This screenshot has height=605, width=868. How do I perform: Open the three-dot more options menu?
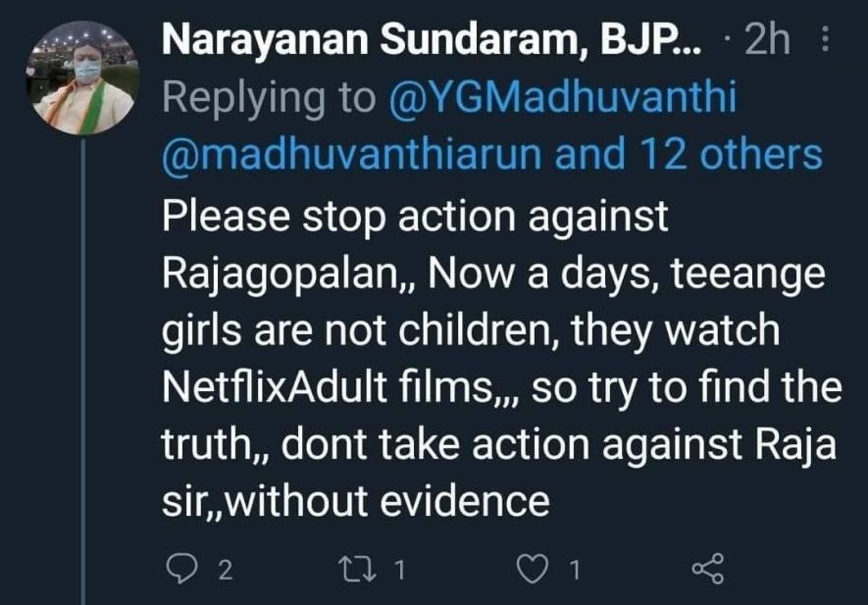click(x=824, y=41)
